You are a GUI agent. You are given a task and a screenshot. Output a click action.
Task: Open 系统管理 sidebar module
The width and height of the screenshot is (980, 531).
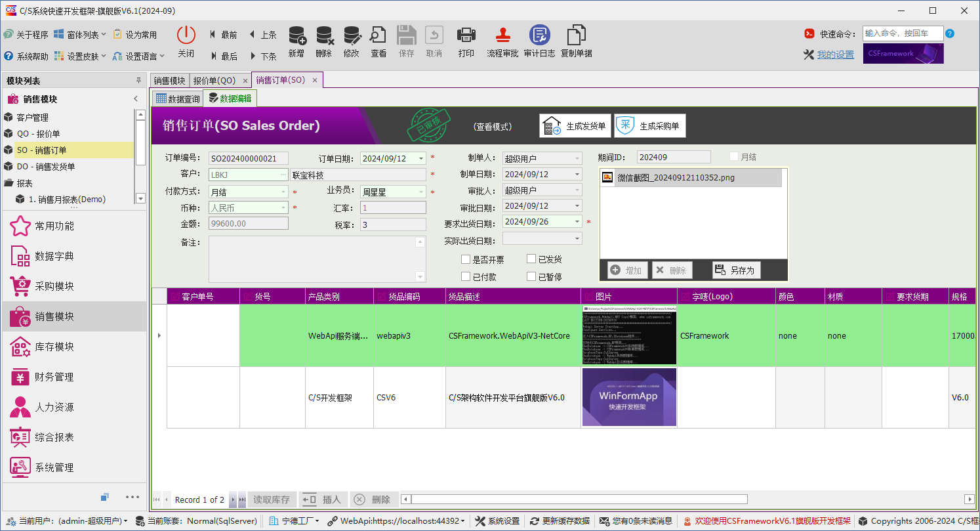[x=74, y=467]
